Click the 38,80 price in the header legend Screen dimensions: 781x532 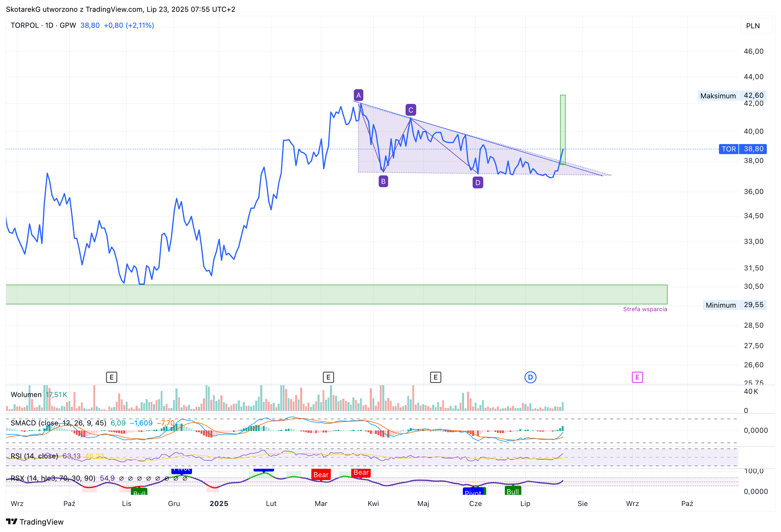[x=90, y=25]
